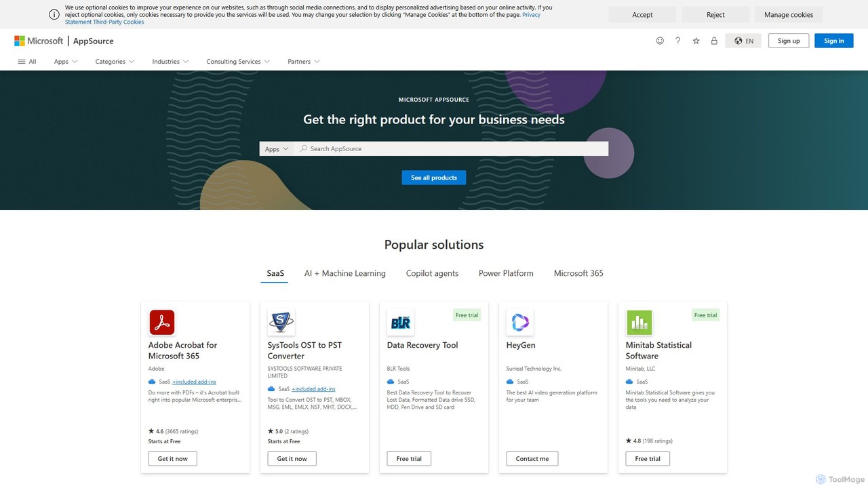Open the feedback smiley icon
Image resolution: width=868 pixels, height=488 pixels.
tap(660, 41)
